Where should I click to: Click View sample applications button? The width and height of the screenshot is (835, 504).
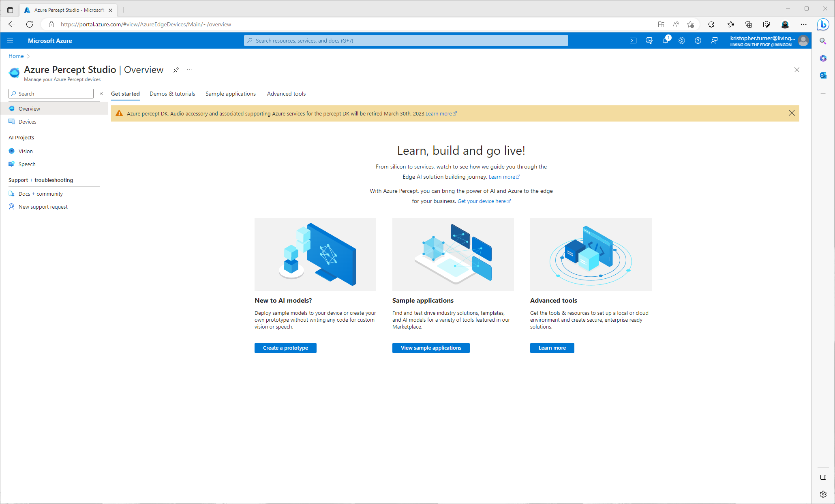click(431, 348)
